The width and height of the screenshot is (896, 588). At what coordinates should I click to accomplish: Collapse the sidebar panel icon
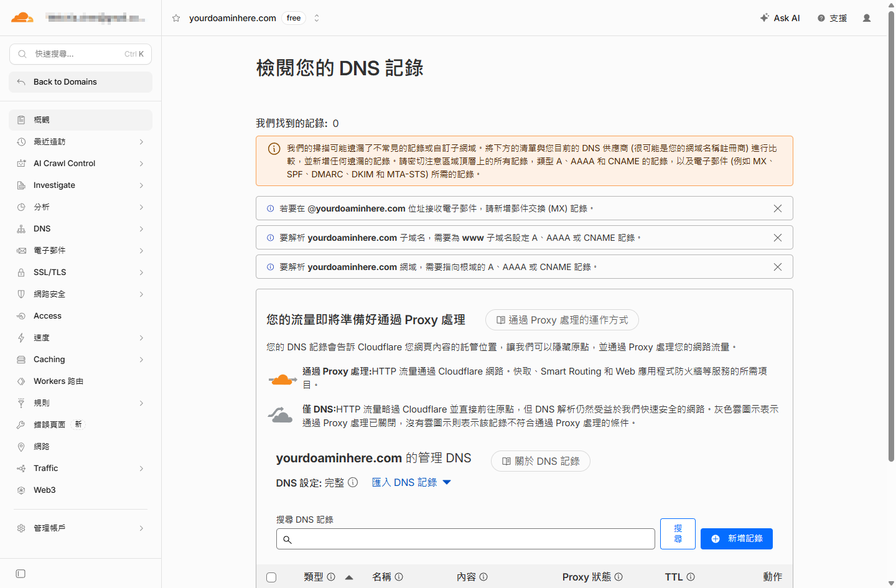click(x=21, y=574)
